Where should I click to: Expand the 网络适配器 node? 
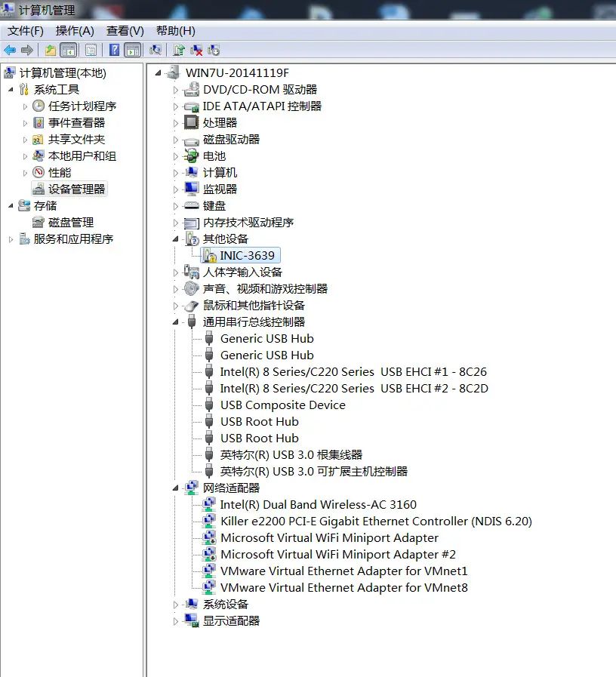tap(174, 488)
